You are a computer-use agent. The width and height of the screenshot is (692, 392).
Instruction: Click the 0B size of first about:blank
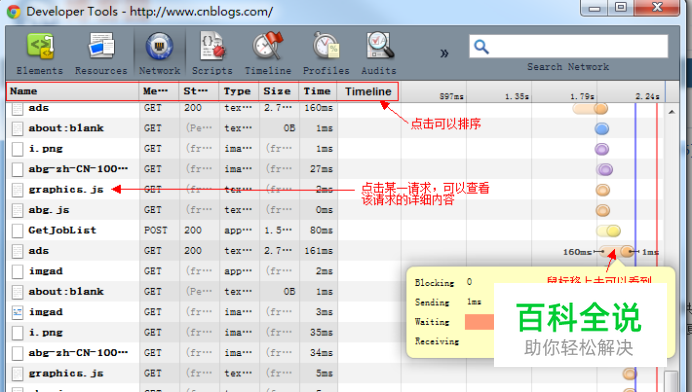[x=289, y=128]
